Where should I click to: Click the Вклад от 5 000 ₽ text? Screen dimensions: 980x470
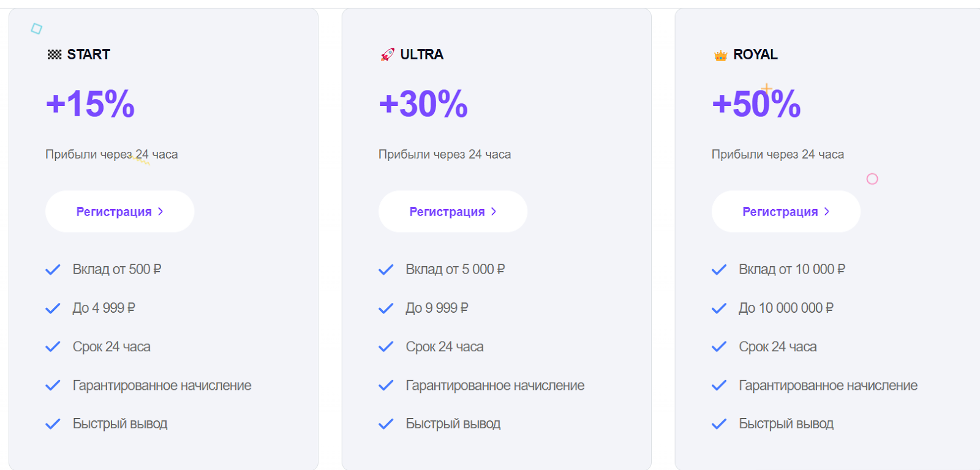pos(455,269)
